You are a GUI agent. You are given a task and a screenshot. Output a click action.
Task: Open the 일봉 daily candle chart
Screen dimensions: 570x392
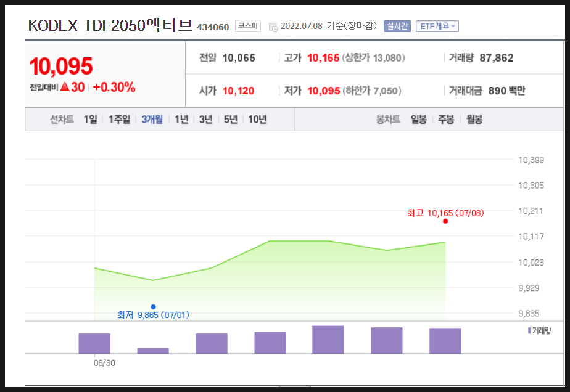419,119
